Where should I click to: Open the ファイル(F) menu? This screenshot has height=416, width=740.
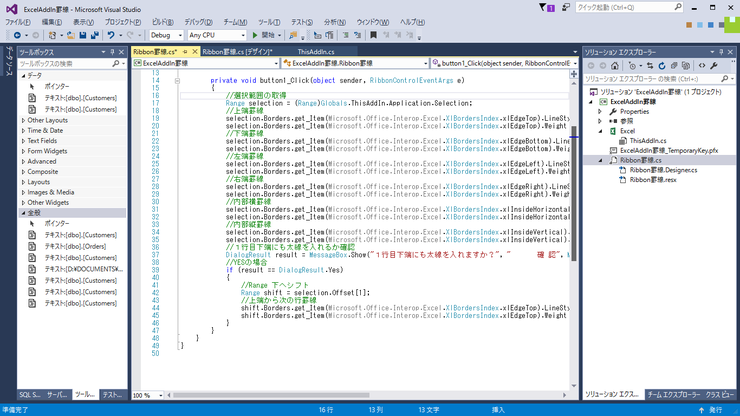(x=18, y=22)
